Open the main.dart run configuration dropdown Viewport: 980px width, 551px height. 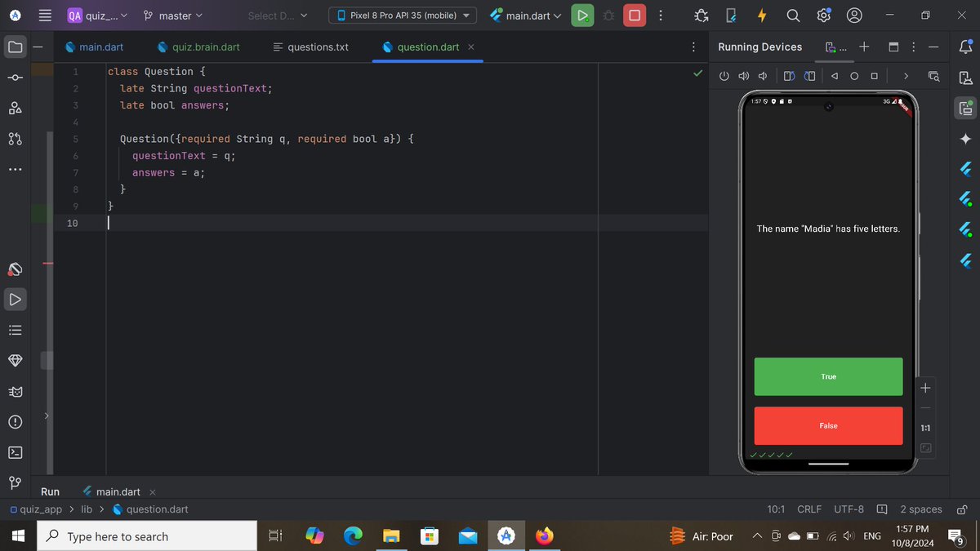pos(525,15)
